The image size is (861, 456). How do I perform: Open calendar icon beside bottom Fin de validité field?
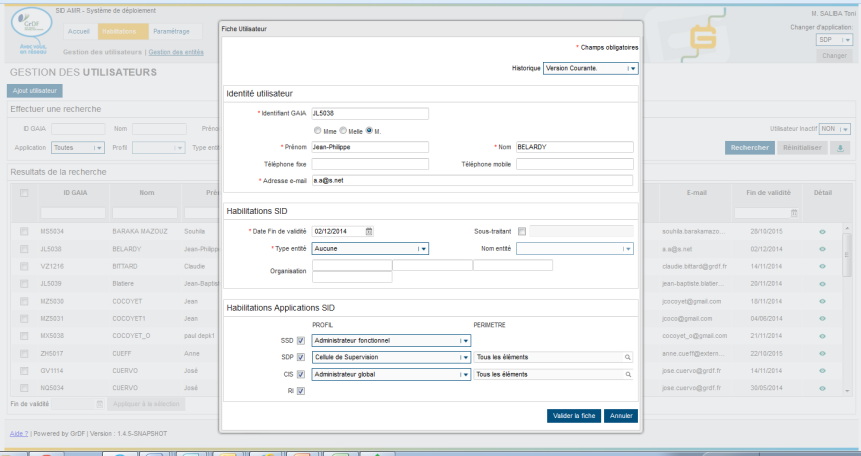99,404
